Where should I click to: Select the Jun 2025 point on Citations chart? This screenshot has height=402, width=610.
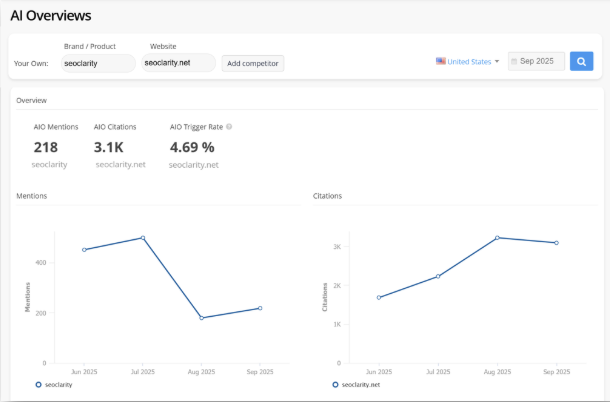pos(379,297)
